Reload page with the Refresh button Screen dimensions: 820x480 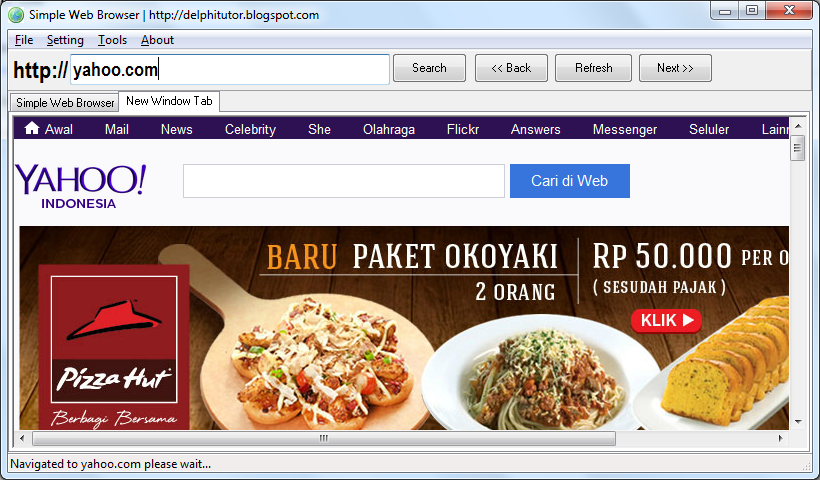(x=594, y=68)
